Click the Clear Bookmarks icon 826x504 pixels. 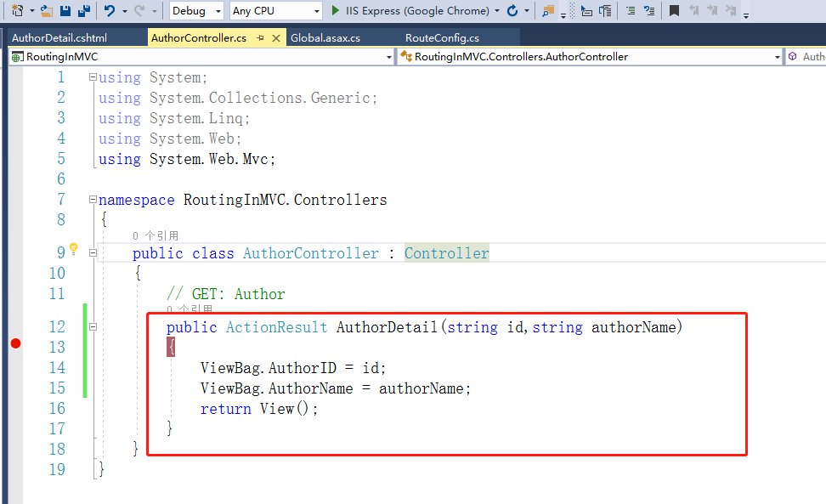click(731, 10)
